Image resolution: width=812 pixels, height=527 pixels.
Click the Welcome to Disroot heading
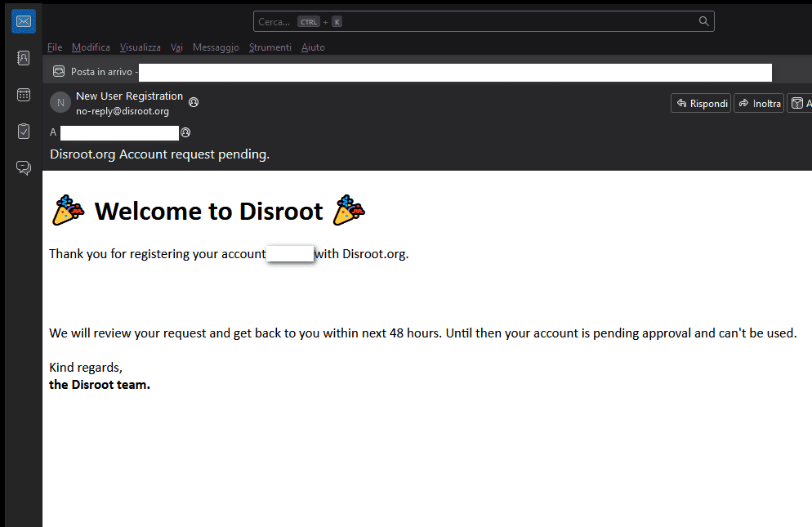[208, 212]
